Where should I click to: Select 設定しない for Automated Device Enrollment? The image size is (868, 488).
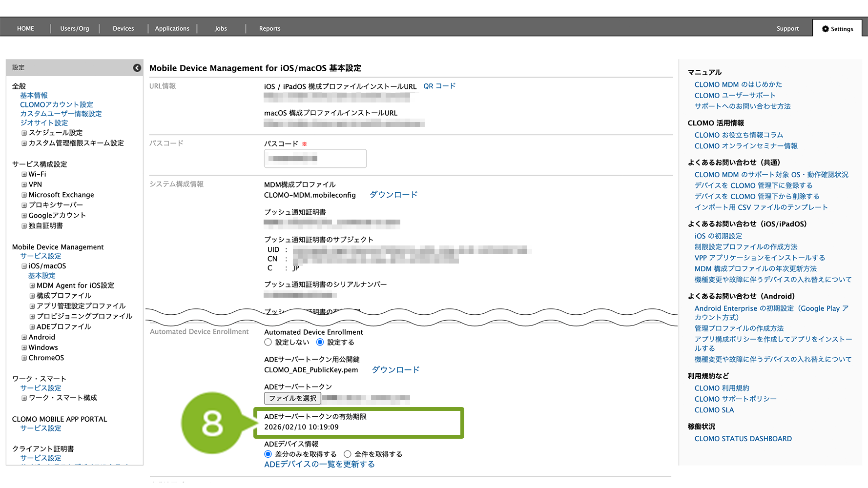268,342
